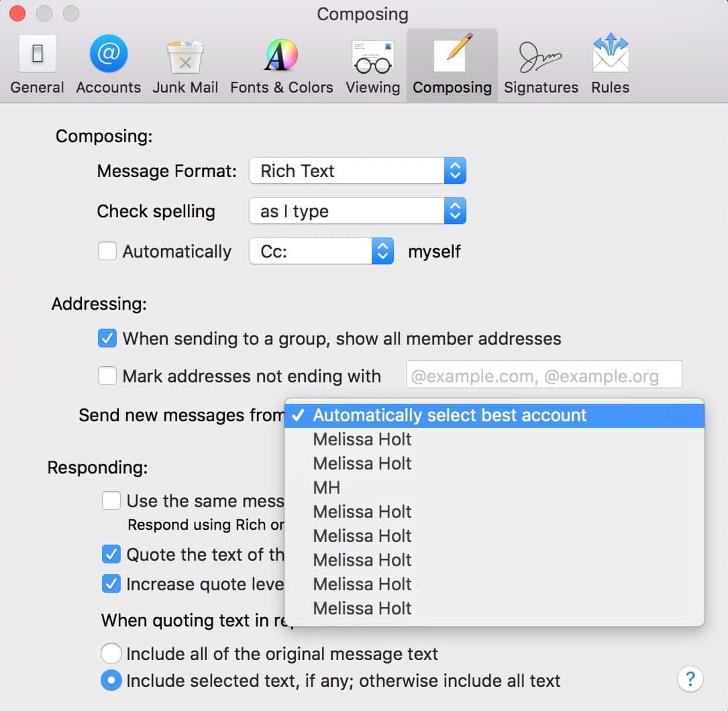Open the Rules preferences pane

[x=610, y=65]
